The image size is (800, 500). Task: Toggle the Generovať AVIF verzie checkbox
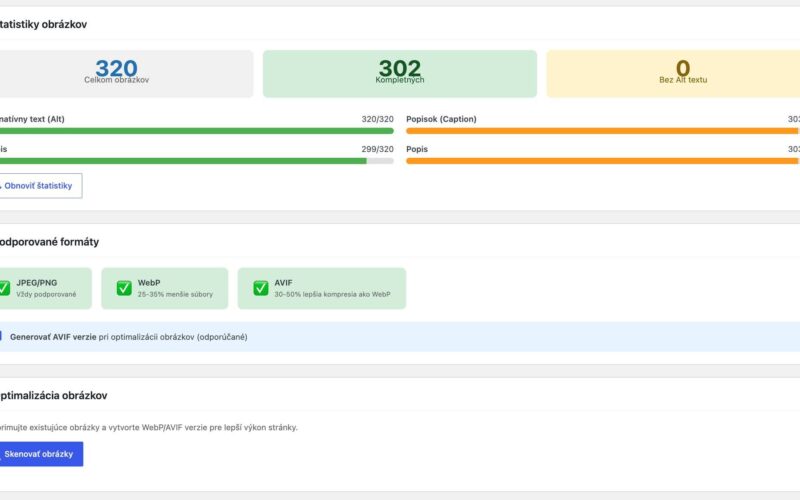[x=1, y=336]
